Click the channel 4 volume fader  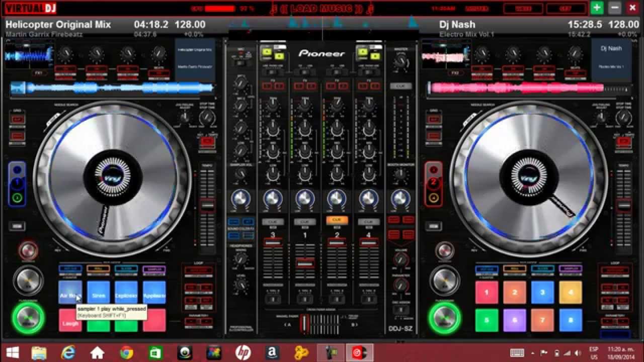(368, 243)
